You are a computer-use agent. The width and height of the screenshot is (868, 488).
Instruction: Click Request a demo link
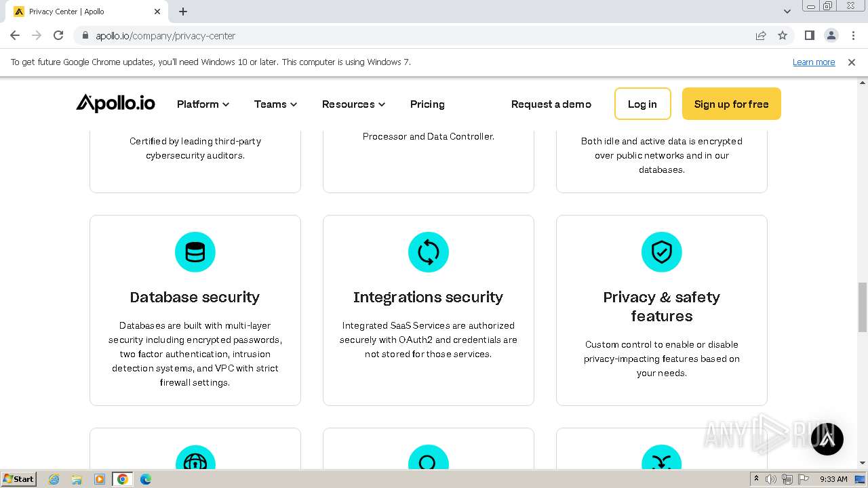tap(551, 104)
